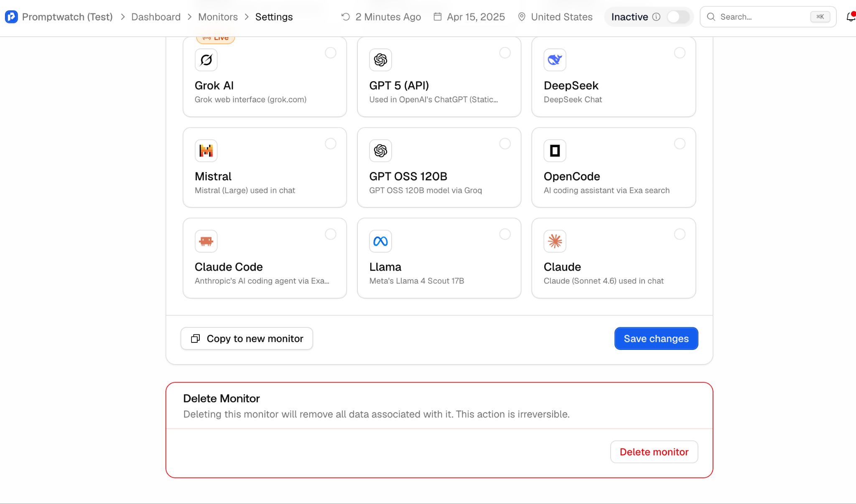Select the Mistral radio button
Image resolution: width=856 pixels, height=504 pixels.
click(331, 144)
